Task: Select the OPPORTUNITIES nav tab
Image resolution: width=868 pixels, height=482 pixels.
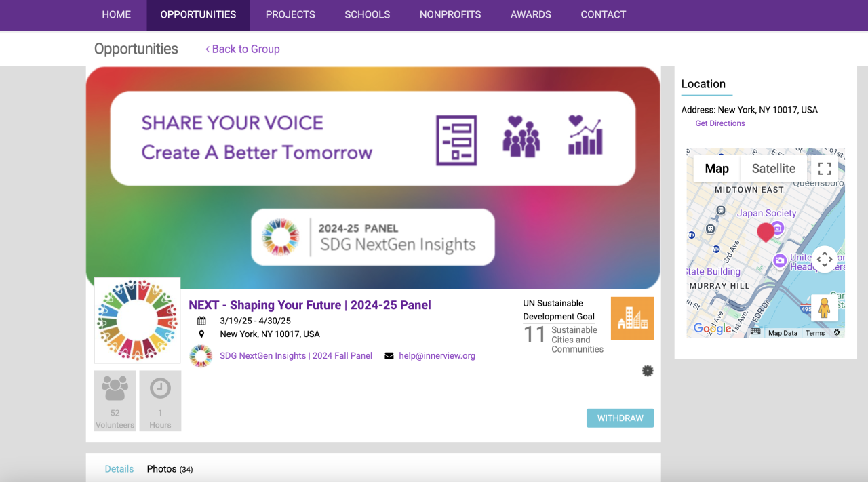Action: pyautogui.click(x=198, y=14)
